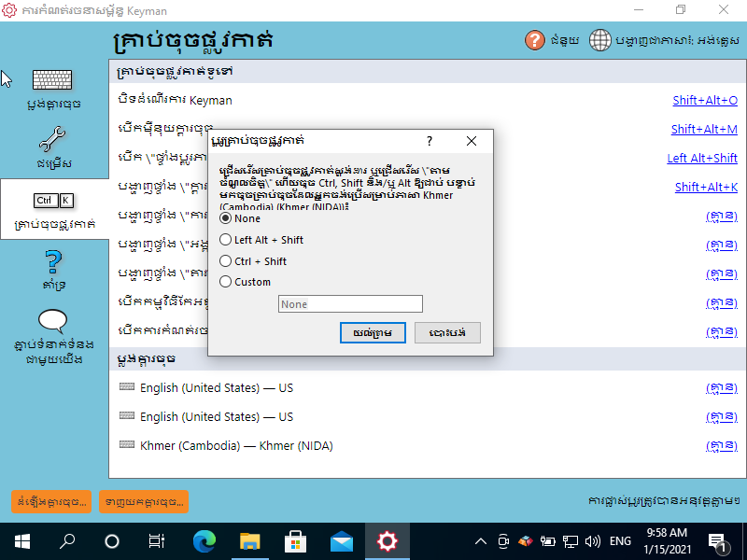The image size is (747, 560).
Task: Click the colorful tray icon beside Meet Now
Action: tap(526, 541)
